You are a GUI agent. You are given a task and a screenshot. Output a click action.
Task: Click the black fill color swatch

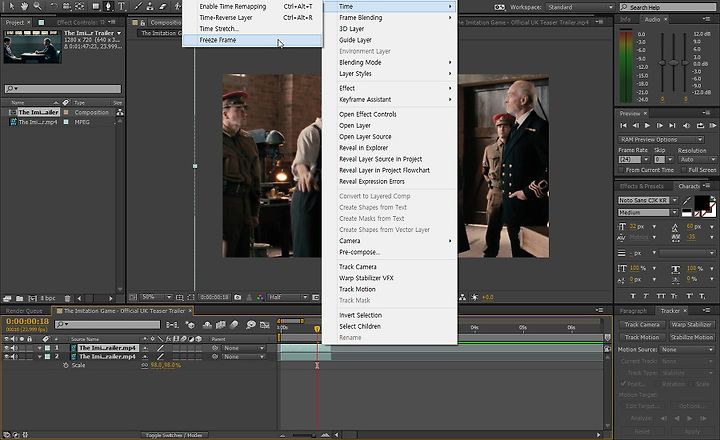(701, 202)
